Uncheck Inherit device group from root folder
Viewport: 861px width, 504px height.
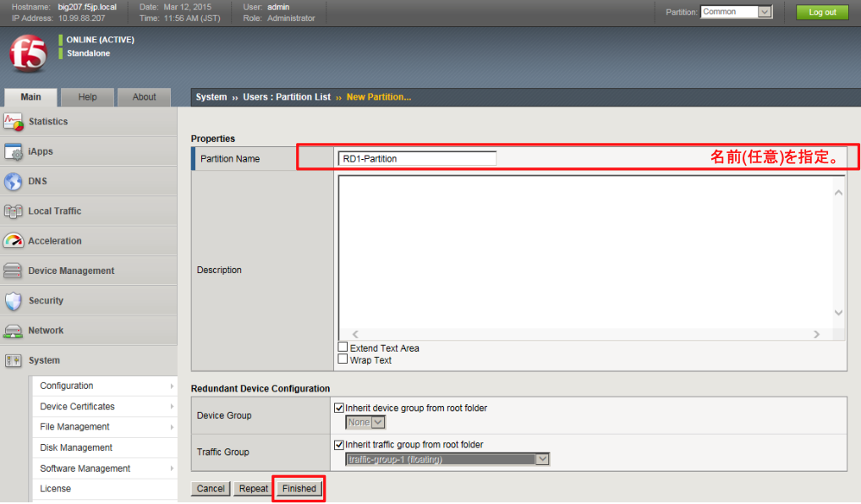point(339,408)
